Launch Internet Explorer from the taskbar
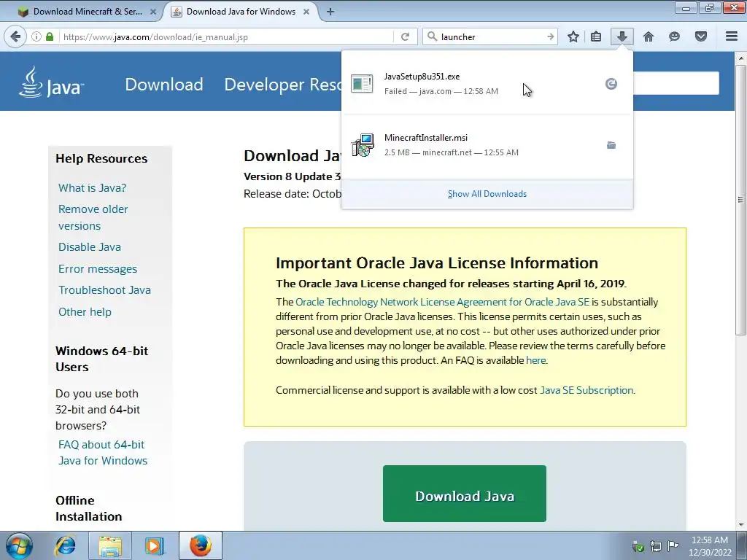The width and height of the screenshot is (747, 560). [x=65, y=545]
